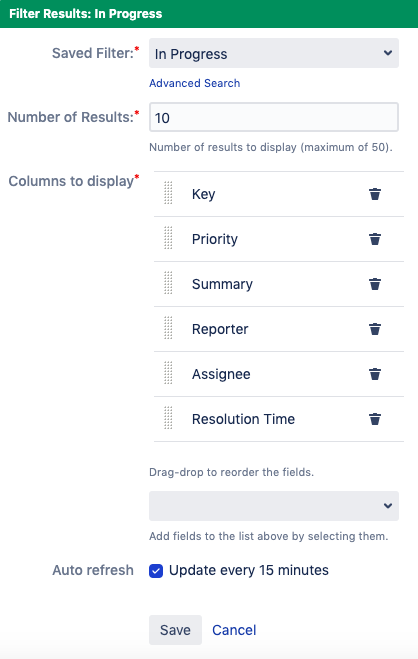Viewport: 418px width, 659px height.
Task: Click the drag handle for Reporter
Action: pos(168,328)
